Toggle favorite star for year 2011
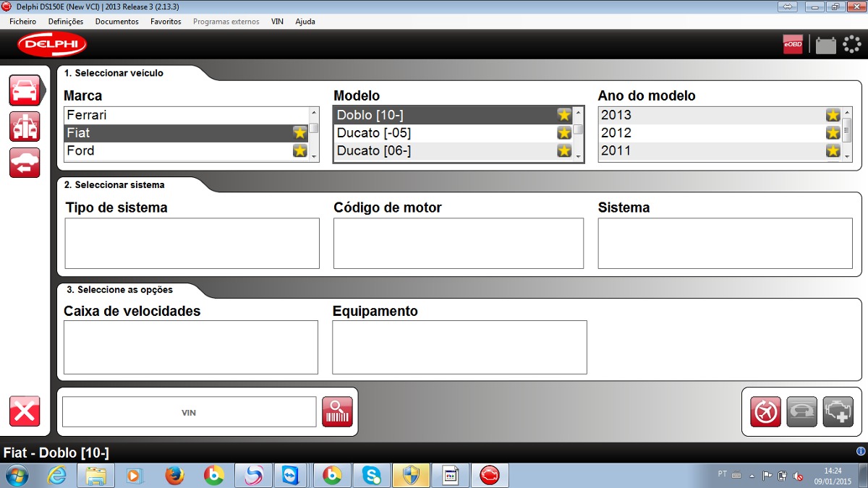The height and width of the screenshot is (488, 868). pyautogui.click(x=833, y=151)
